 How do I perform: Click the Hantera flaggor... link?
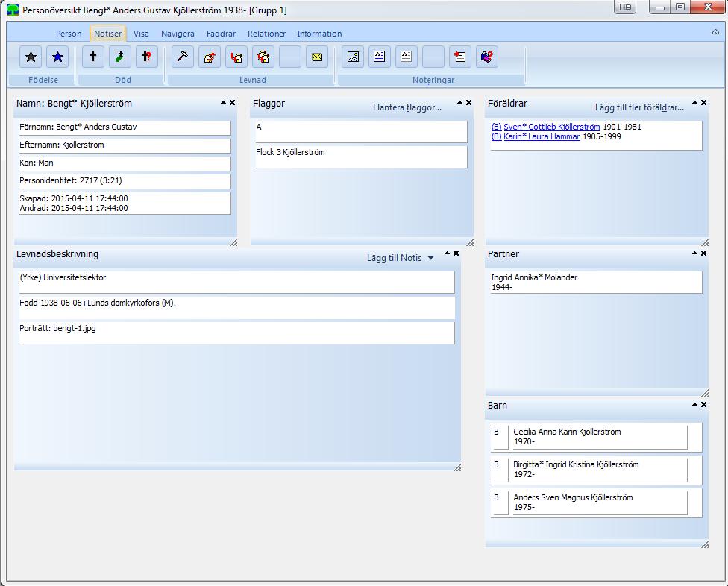(x=407, y=107)
